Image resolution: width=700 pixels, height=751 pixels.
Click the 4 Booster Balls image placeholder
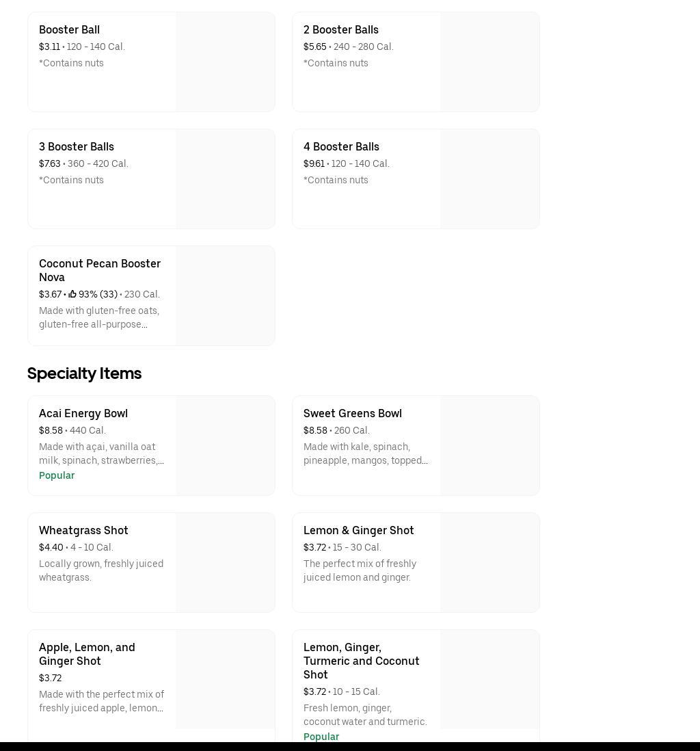point(489,179)
